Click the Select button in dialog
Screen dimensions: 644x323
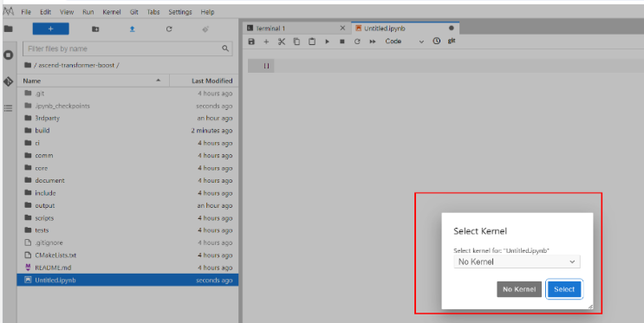(x=564, y=289)
